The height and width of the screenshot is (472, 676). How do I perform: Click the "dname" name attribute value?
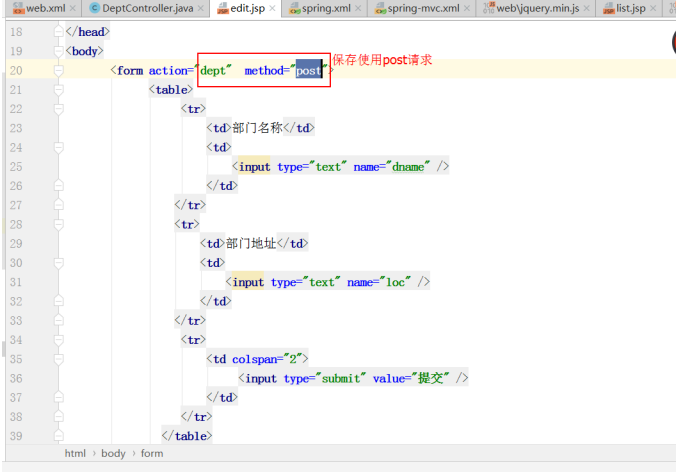click(x=408, y=167)
